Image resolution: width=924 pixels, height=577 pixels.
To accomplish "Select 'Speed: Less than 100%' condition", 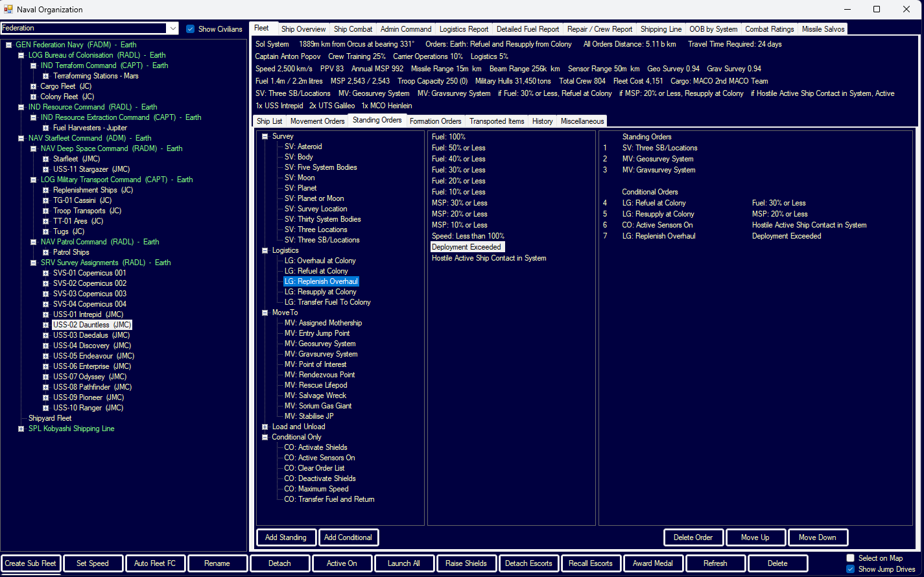I will click(468, 236).
